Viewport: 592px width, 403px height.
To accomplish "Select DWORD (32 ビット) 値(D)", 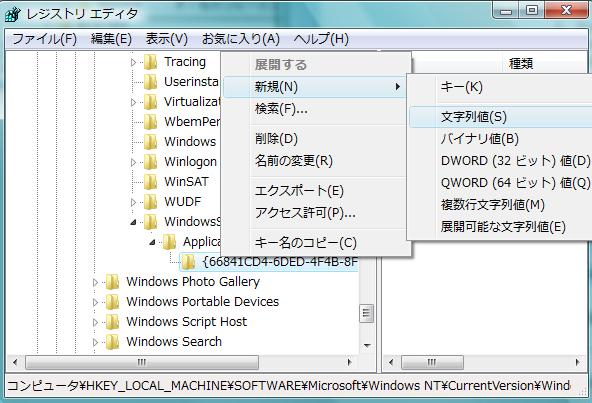I will 500,161.
